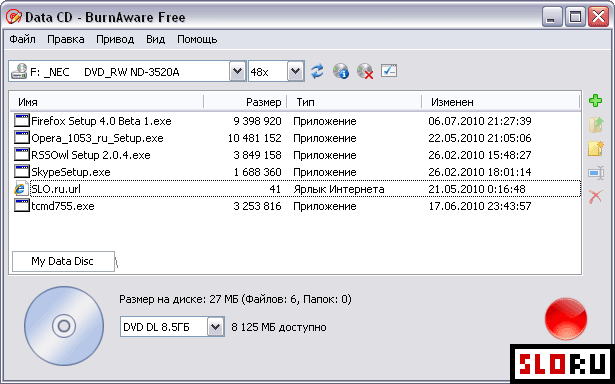Click the Opera_1053_ru_Setup.exe file icon
The height and width of the screenshot is (384, 615).
[x=22, y=138]
